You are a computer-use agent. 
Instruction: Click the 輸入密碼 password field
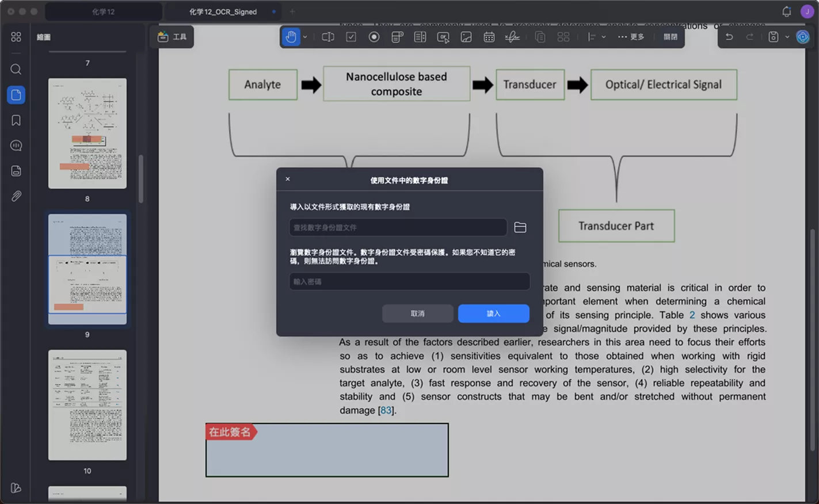(x=409, y=281)
